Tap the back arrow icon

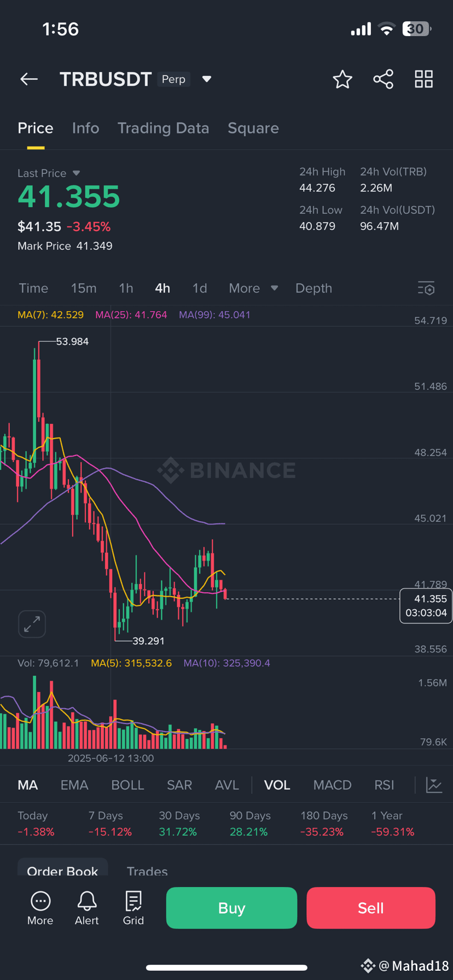point(29,79)
